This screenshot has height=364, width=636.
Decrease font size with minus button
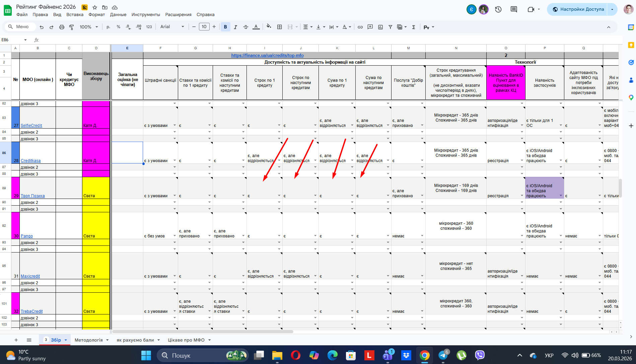(x=194, y=27)
